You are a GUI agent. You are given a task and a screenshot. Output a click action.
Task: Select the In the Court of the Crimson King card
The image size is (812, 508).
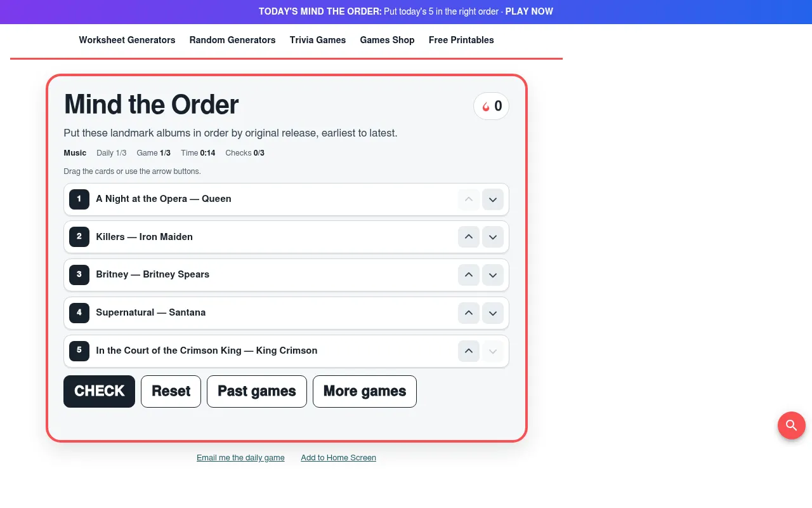coord(286,351)
